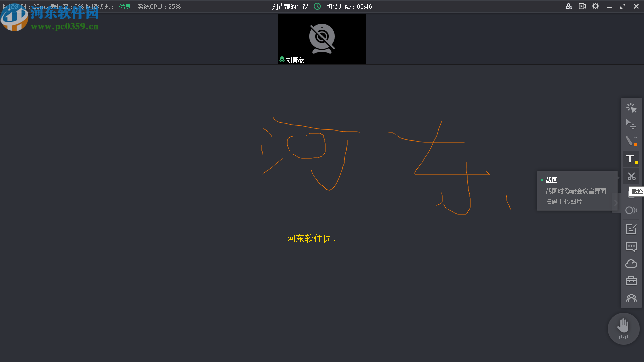Open the cloud storage feature
Viewport: 644px width, 362px height.
click(631, 263)
